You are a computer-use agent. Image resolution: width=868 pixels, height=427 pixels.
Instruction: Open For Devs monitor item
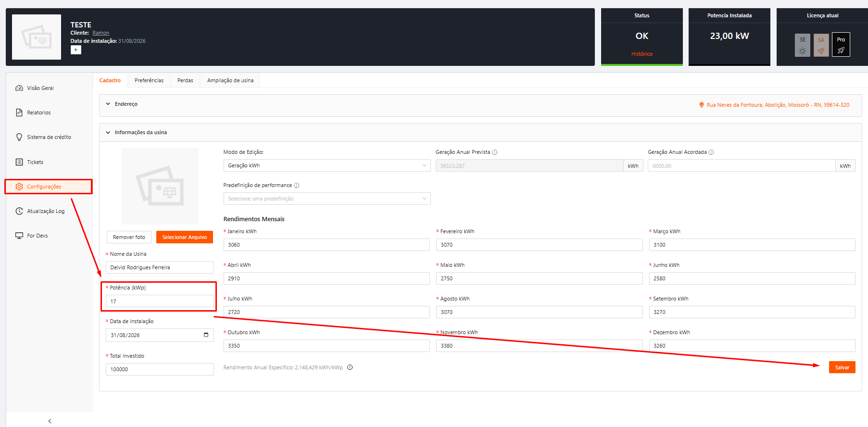click(19, 236)
